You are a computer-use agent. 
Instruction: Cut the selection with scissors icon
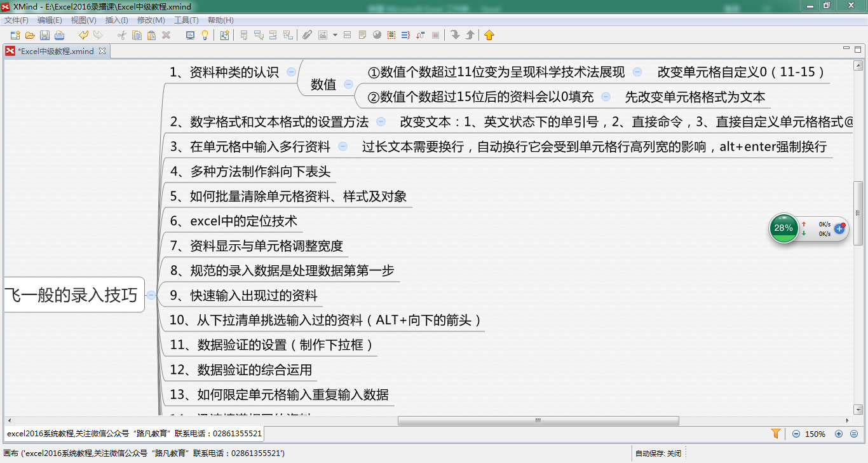(x=121, y=35)
